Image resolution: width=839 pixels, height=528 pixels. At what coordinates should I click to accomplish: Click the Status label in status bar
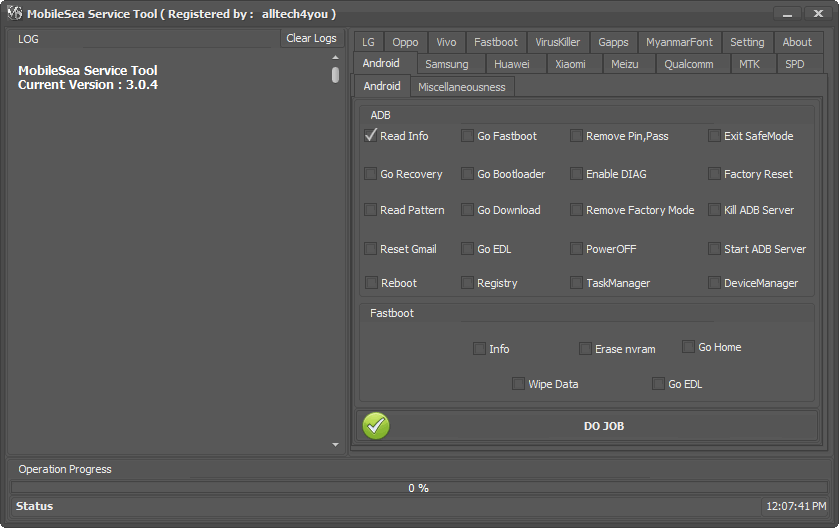point(34,506)
